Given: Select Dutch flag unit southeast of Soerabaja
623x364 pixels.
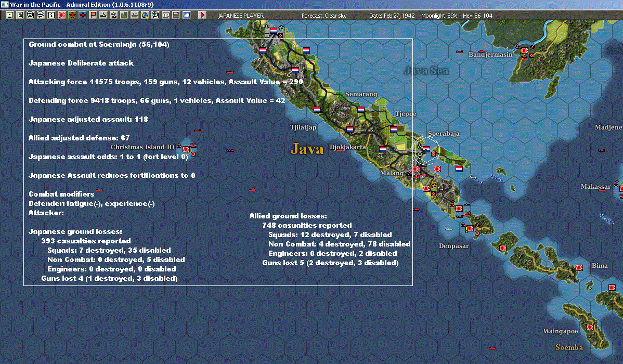Looking at the screenshot, I should [459, 169].
